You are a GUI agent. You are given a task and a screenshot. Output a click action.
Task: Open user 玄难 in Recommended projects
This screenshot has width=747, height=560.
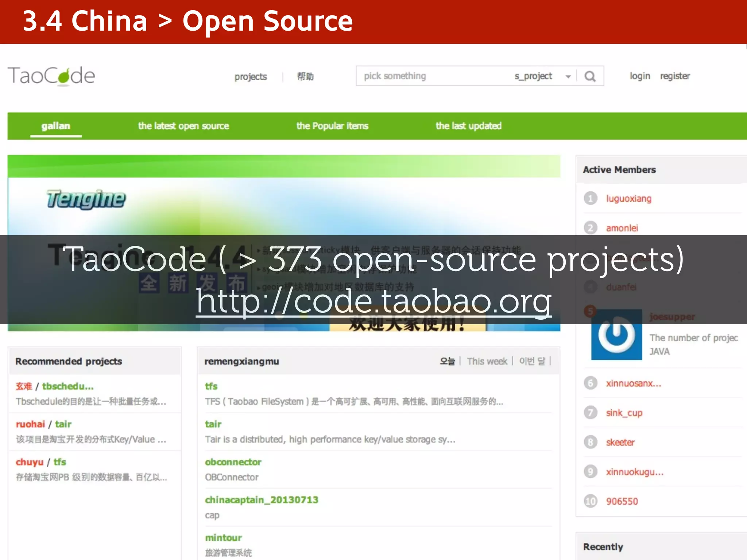[x=24, y=386]
